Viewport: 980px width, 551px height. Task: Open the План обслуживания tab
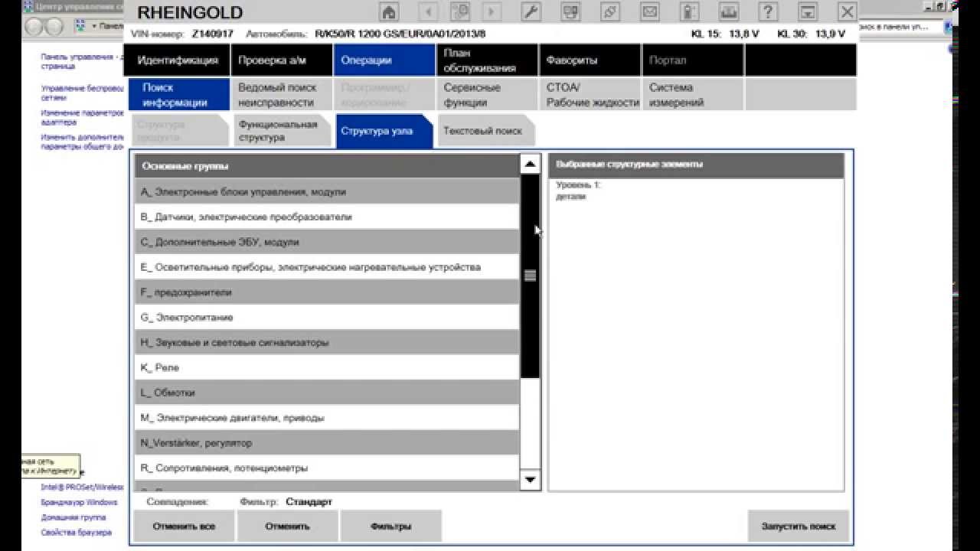click(x=487, y=60)
